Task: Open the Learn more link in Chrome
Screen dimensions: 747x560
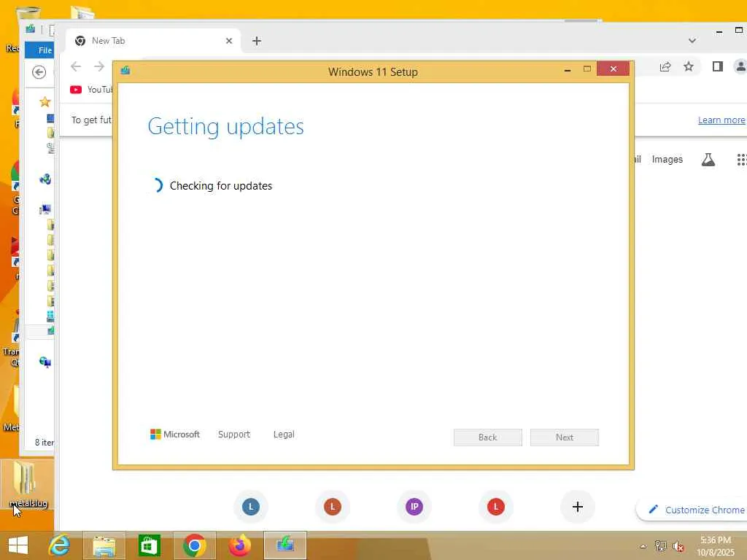Action: pos(721,120)
